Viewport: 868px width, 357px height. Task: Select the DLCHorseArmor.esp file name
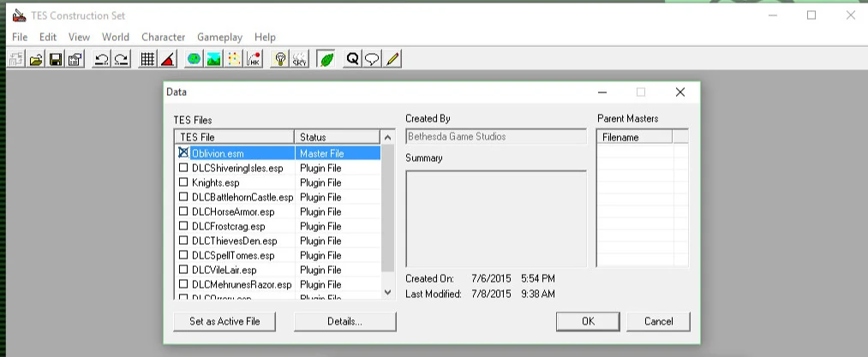pyautogui.click(x=233, y=211)
